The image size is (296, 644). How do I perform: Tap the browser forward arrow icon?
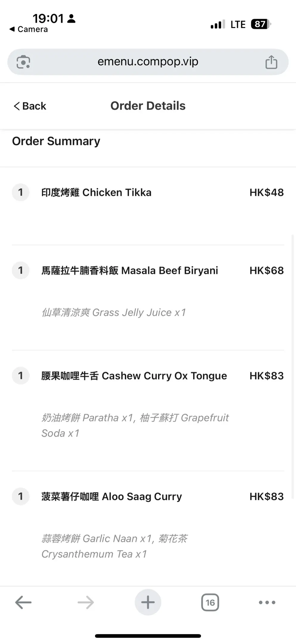pos(86,602)
